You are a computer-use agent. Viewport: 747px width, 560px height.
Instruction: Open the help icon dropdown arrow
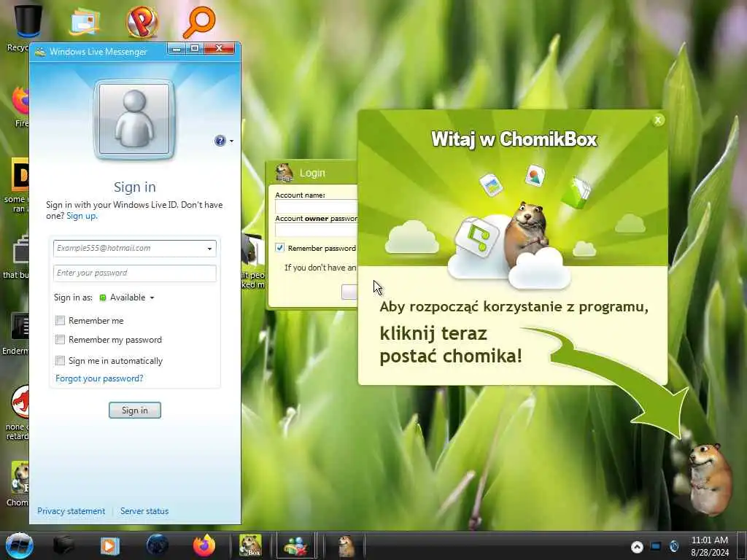click(231, 141)
